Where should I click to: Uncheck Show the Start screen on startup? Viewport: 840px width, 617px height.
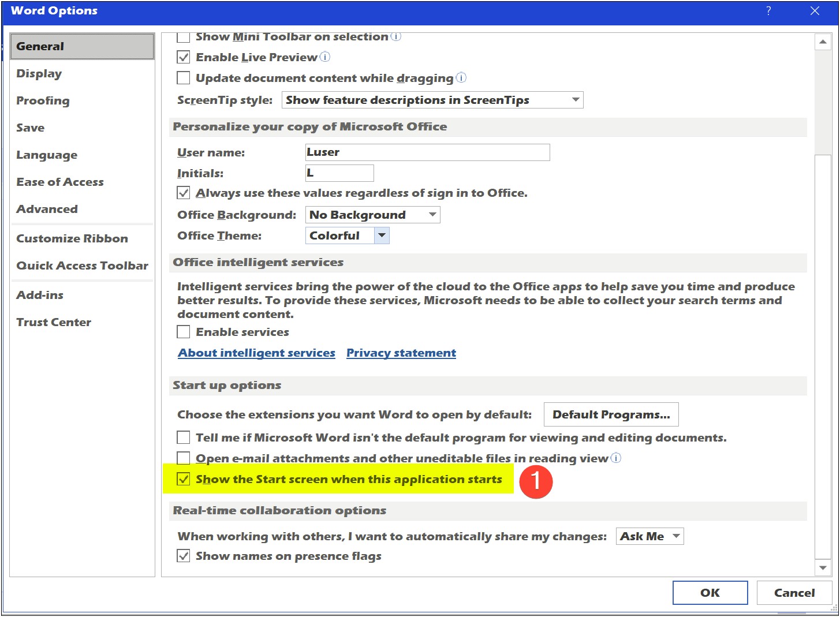184,479
